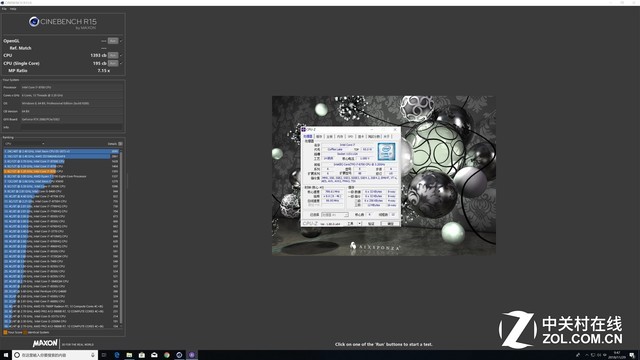
Task: Select the top ranking row scoring highest
Action: [61, 151]
